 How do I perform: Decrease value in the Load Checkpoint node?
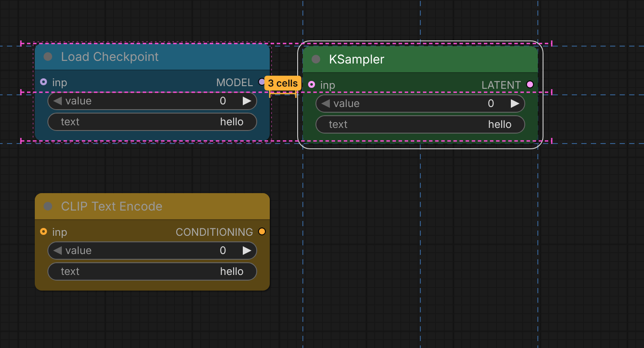point(57,101)
